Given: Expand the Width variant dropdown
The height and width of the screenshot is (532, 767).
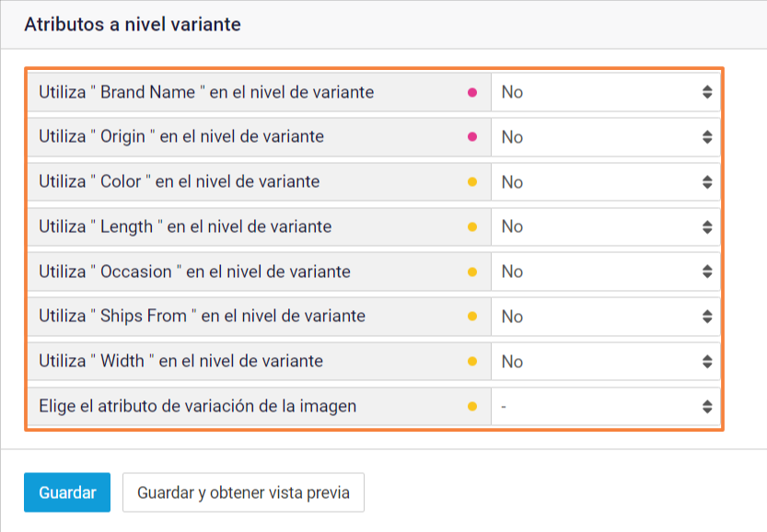Looking at the screenshot, I should (606, 362).
